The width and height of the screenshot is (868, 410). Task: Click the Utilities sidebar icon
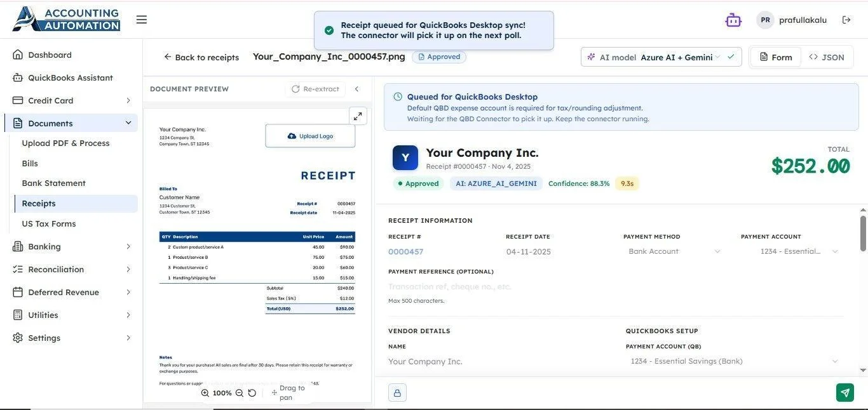tap(18, 315)
